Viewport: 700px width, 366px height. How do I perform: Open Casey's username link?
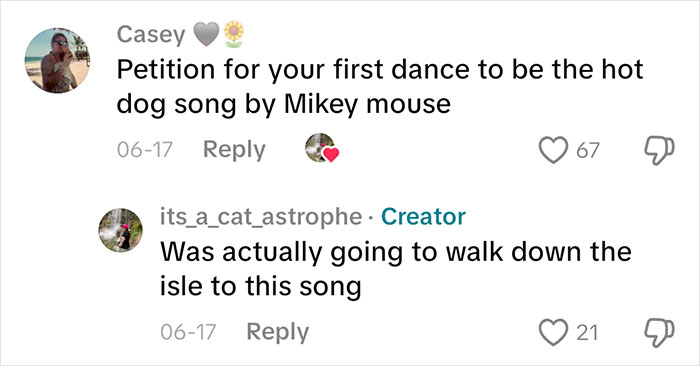[151, 34]
